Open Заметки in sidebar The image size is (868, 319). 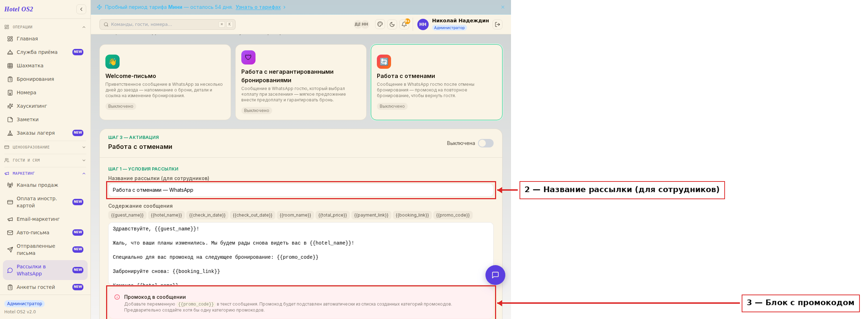pos(45,119)
